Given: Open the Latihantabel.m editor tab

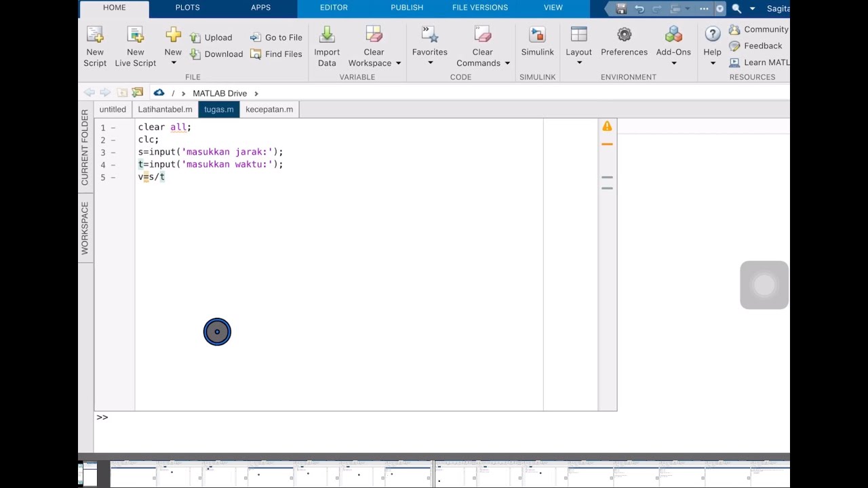Looking at the screenshot, I should 165,109.
